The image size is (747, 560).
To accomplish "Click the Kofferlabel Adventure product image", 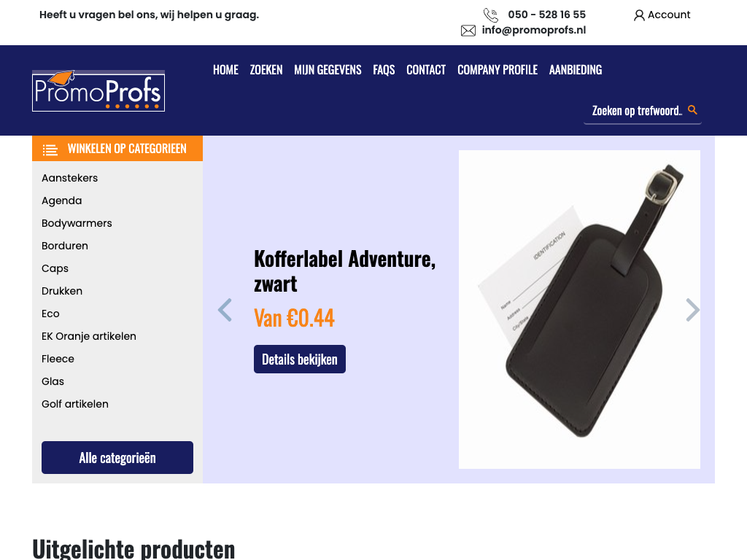I will point(579,309).
